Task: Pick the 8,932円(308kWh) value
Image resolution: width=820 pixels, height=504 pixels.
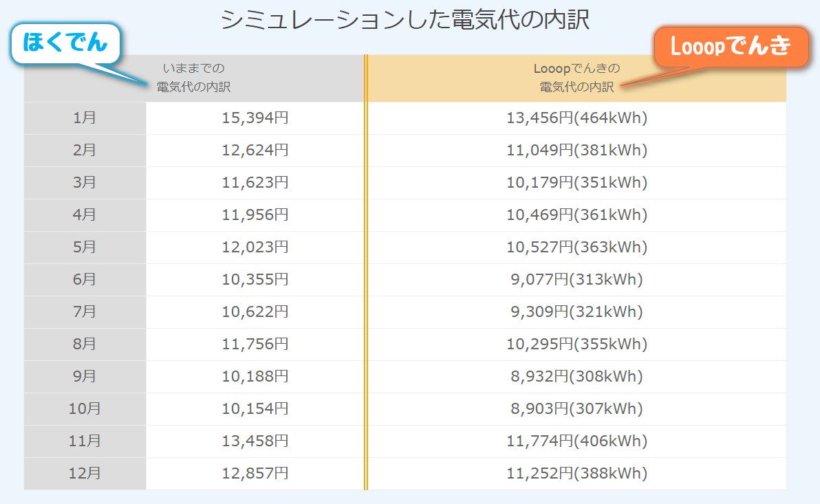Action: pyautogui.click(x=577, y=377)
